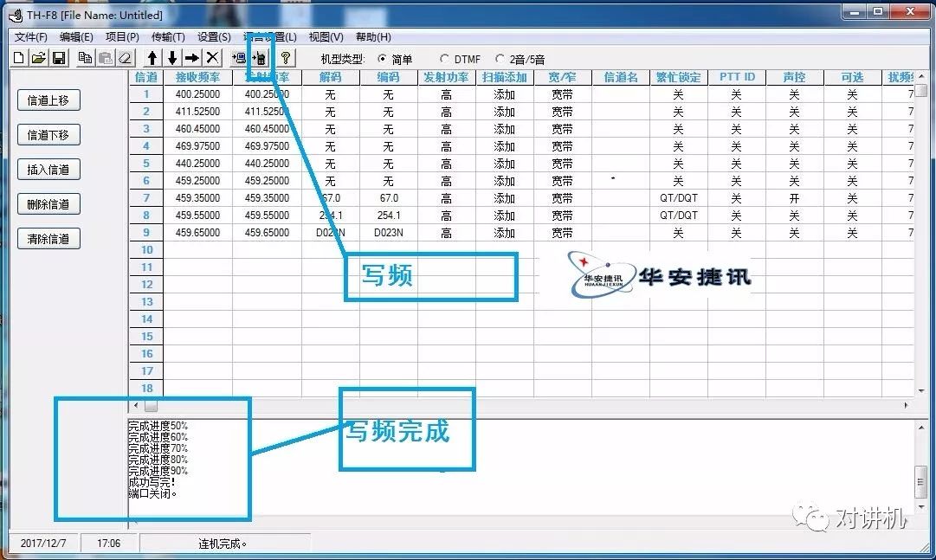The height and width of the screenshot is (560, 936).
Task: Open Help using the question mark icon
Action: pos(284,57)
